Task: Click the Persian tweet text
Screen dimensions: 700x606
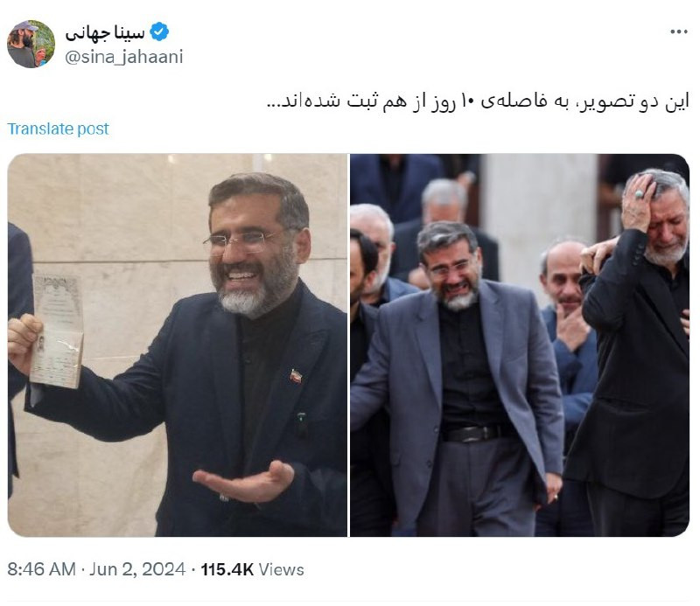Action: pyautogui.click(x=478, y=101)
